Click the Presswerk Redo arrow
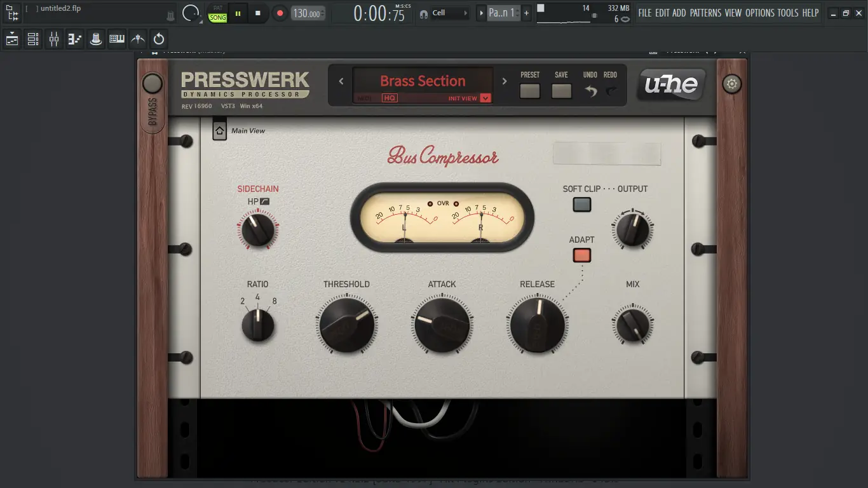 point(611,91)
